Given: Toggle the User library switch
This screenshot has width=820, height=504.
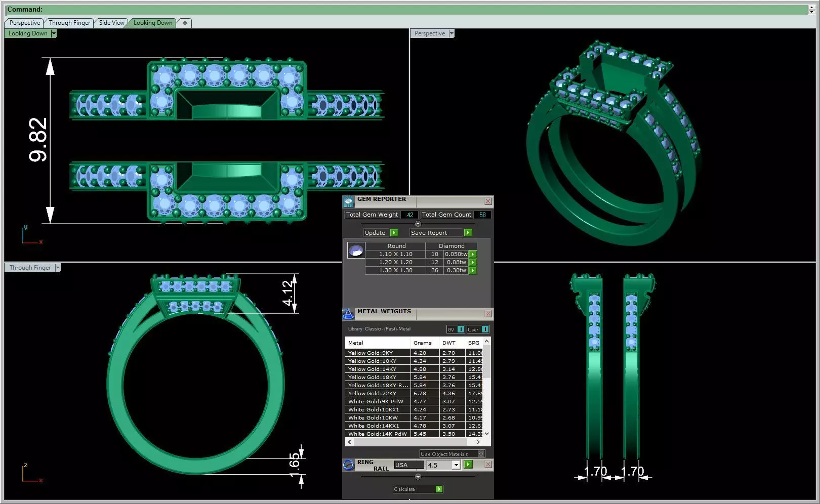Looking at the screenshot, I should 485,329.
